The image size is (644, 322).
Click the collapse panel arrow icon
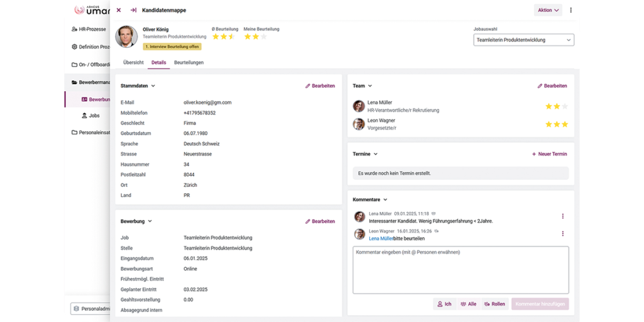click(x=133, y=10)
